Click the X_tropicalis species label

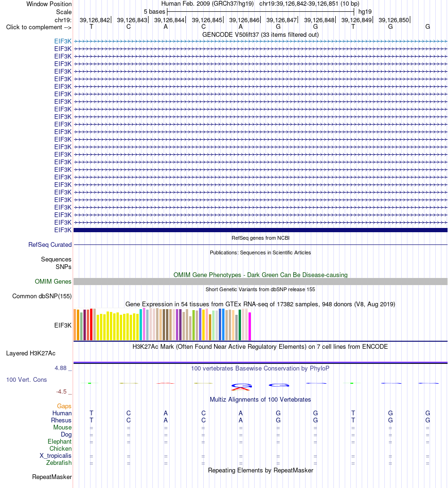(56, 455)
